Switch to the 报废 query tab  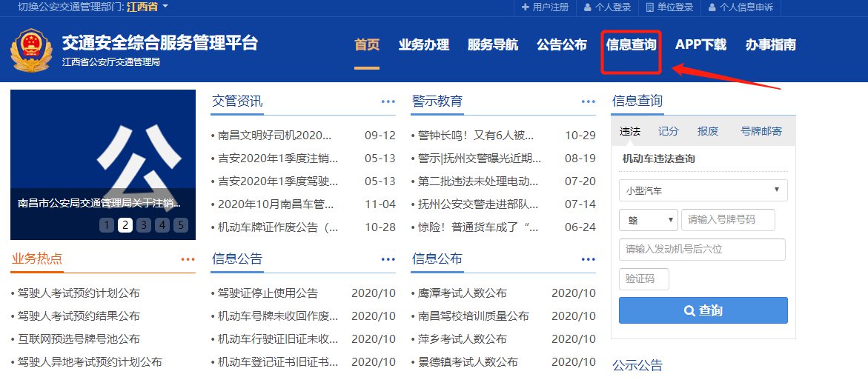click(x=707, y=132)
